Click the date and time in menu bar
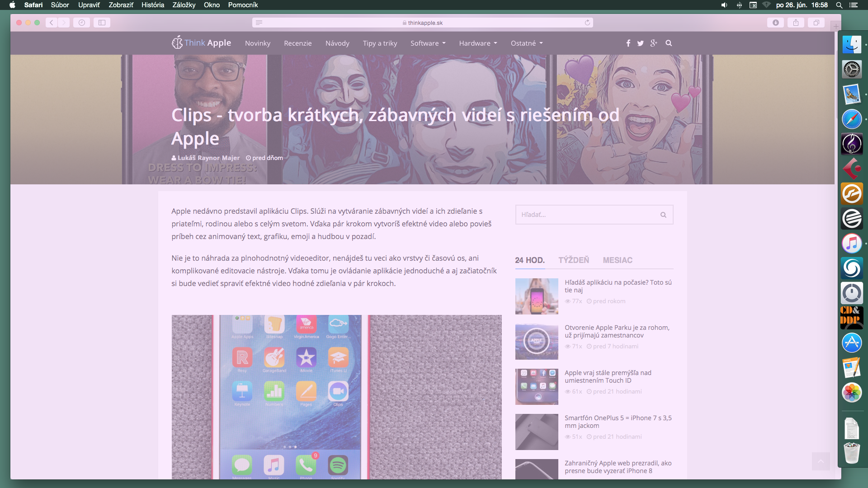868x488 pixels. [802, 5]
